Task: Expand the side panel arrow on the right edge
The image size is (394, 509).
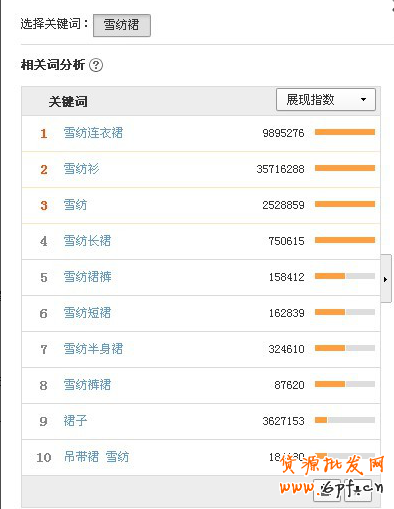Action: (x=386, y=279)
